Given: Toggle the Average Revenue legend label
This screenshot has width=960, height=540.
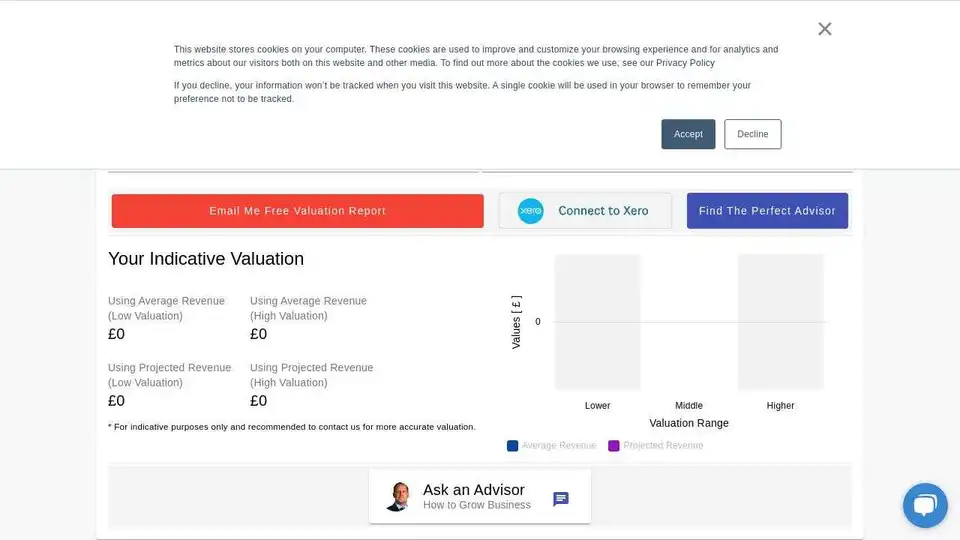Looking at the screenshot, I should click(x=559, y=446).
